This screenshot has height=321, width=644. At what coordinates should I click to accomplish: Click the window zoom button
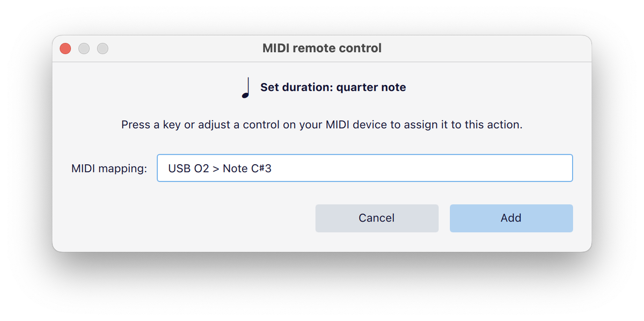coord(103,48)
